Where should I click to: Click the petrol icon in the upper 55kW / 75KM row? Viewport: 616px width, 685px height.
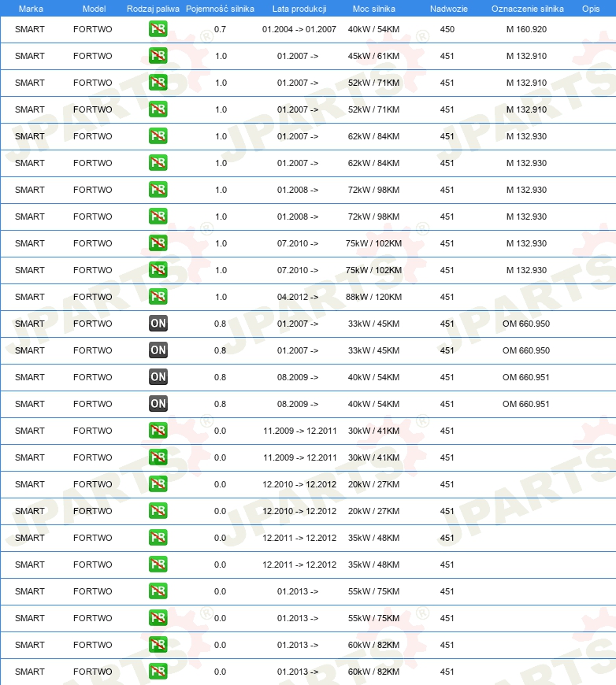click(x=158, y=591)
